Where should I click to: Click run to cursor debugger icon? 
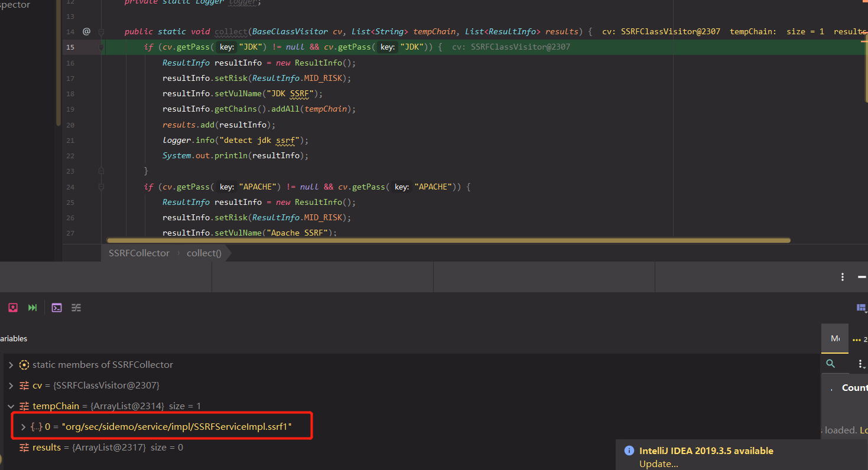pos(32,308)
